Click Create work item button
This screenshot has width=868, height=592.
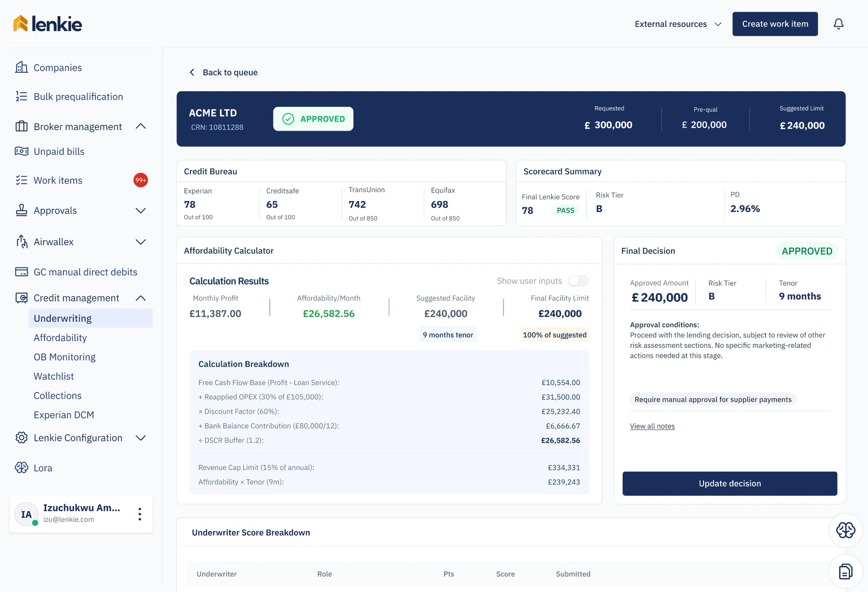[x=775, y=24]
